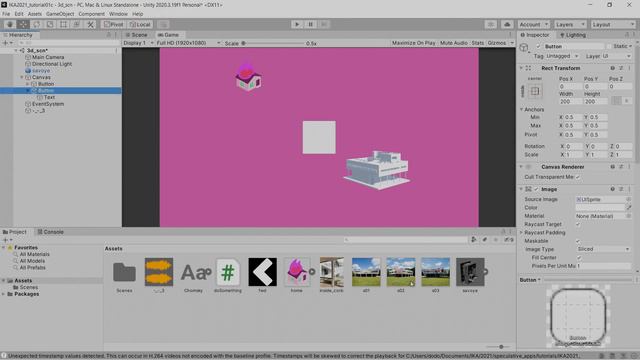
Task: Open the Display 1 dropdown
Action: point(138,43)
